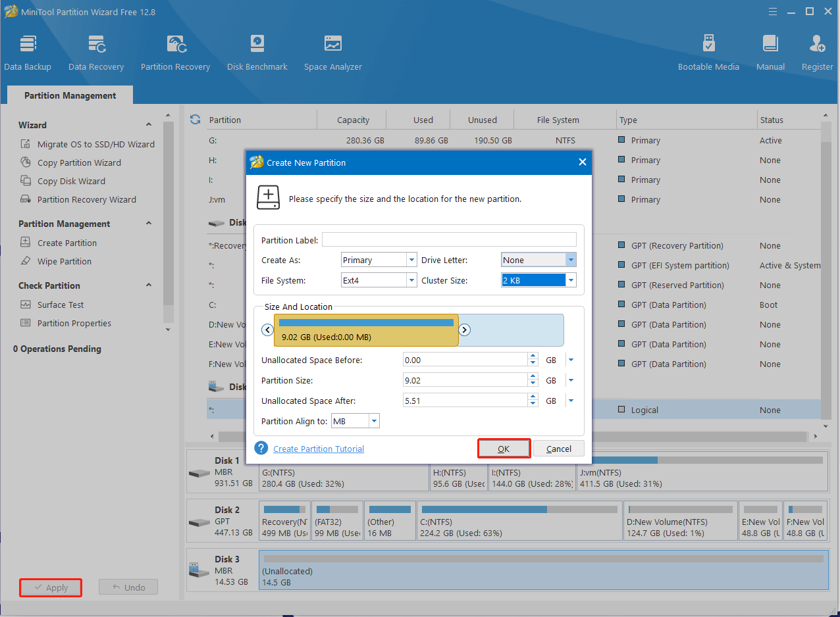
Task: Change unit for Partition Size
Action: (x=571, y=380)
